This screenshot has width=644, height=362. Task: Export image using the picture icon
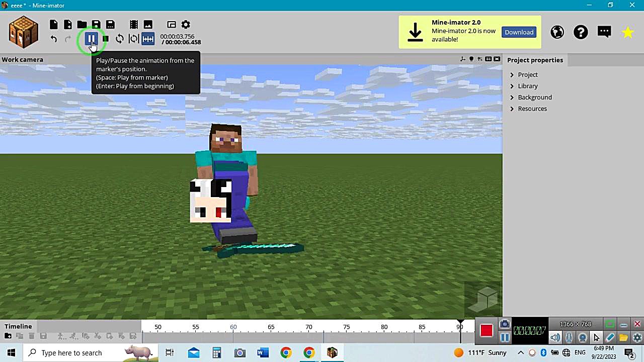coord(148,25)
